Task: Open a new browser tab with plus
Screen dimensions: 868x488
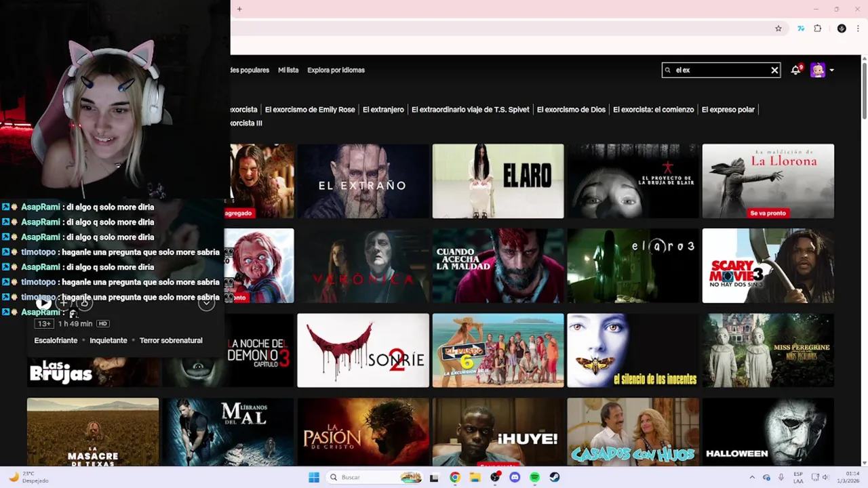Action: click(x=239, y=9)
